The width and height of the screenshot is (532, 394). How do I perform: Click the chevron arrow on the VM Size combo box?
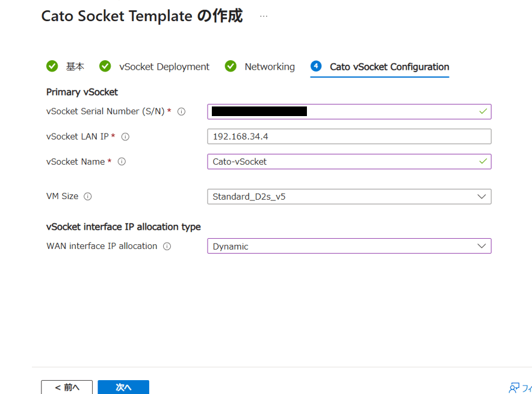pyautogui.click(x=481, y=197)
